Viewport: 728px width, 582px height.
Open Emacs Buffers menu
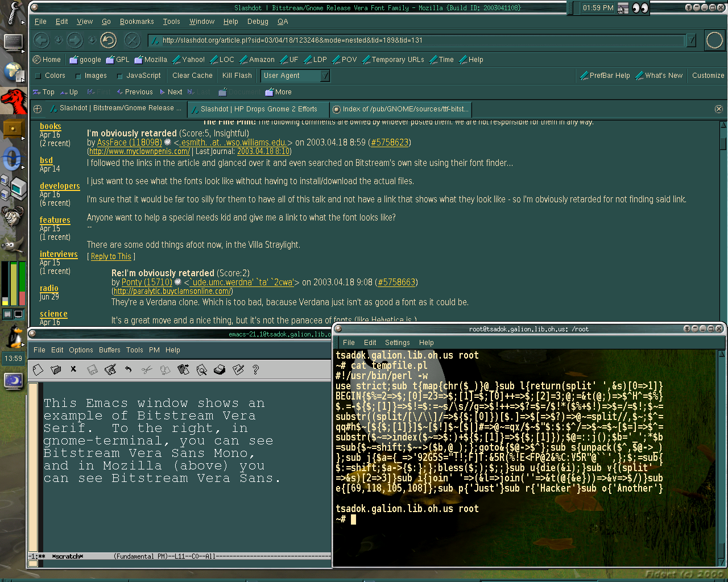(109, 350)
